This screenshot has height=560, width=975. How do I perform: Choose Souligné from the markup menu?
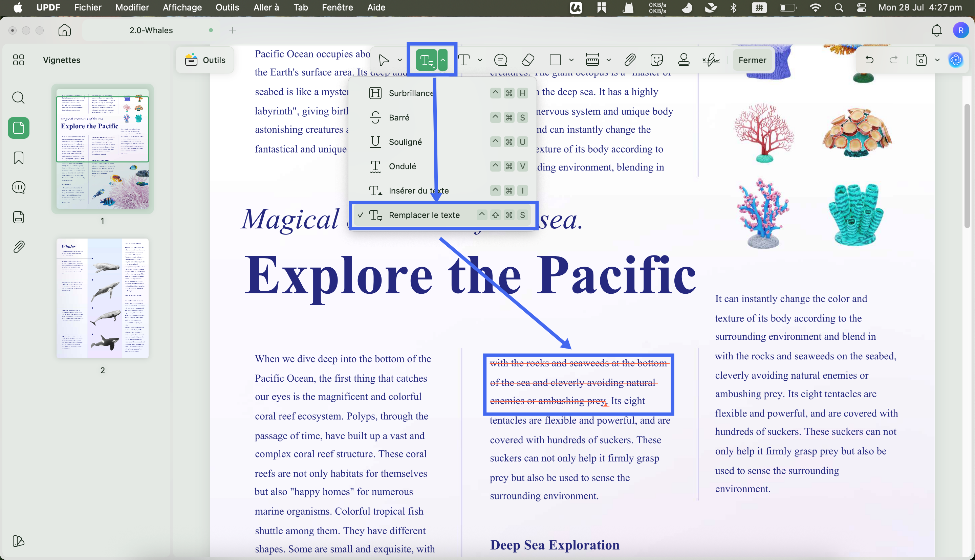tap(443, 142)
